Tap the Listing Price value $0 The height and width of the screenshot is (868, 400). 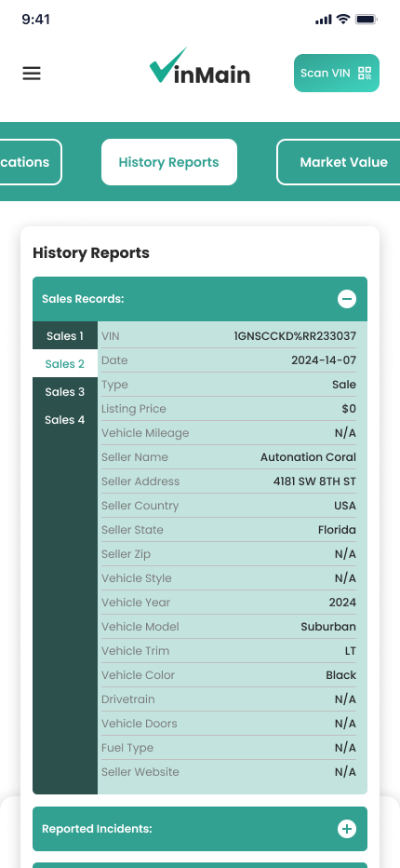pos(349,409)
